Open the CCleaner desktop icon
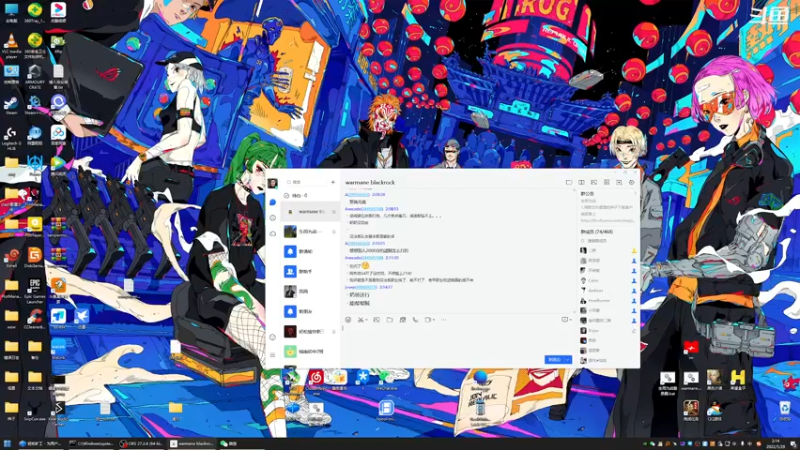This screenshot has height=450, width=800. 35,319
